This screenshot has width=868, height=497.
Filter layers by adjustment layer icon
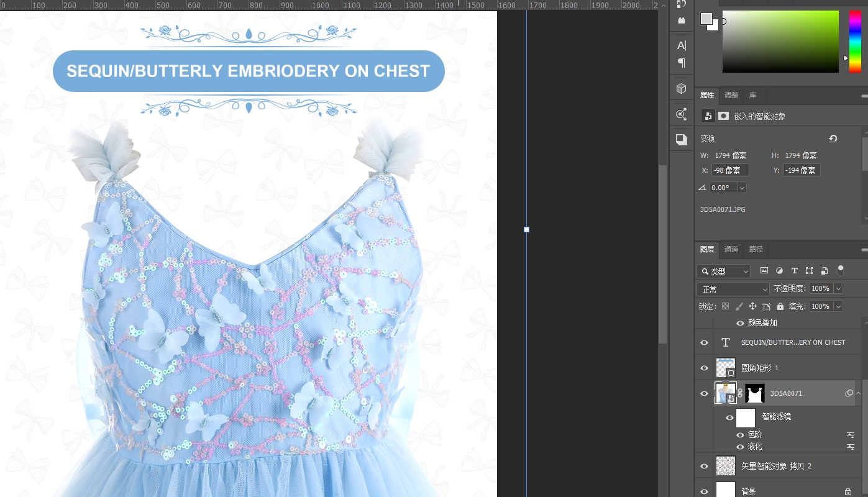[x=779, y=271]
